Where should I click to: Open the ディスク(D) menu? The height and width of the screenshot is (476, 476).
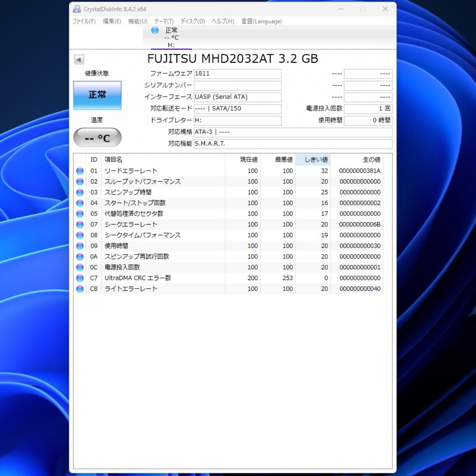[192, 21]
